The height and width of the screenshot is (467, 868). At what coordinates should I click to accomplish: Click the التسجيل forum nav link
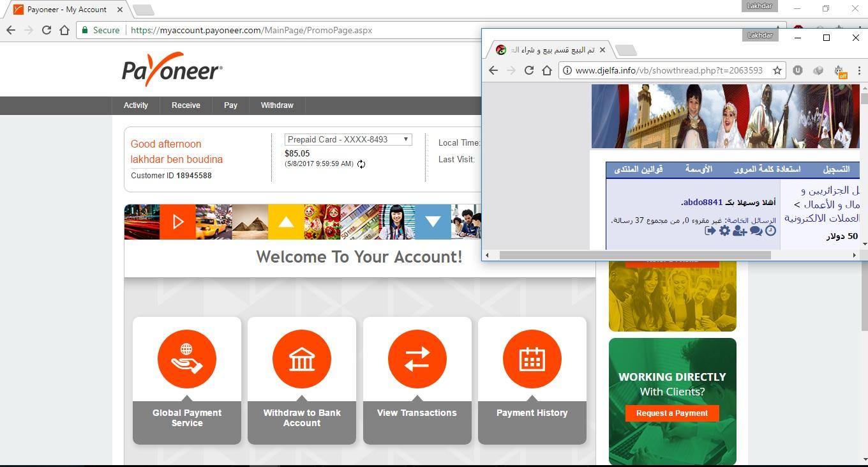[836, 169]
